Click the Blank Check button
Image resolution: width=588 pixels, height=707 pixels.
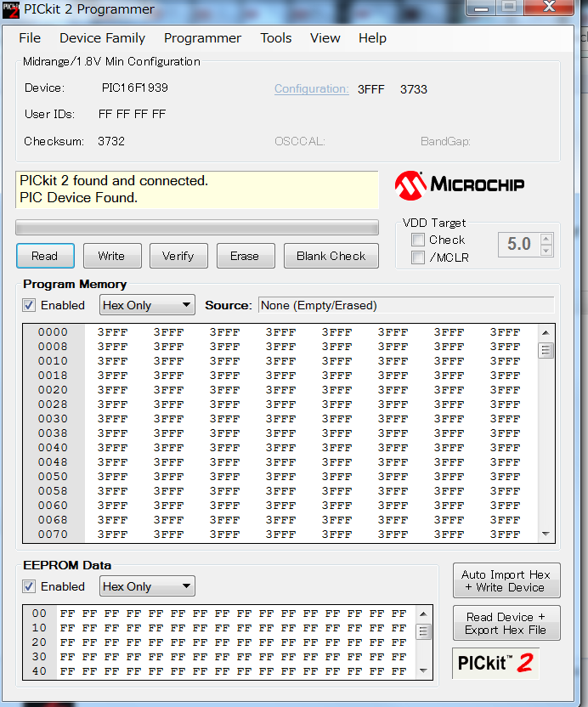click(x=331, y=256)
